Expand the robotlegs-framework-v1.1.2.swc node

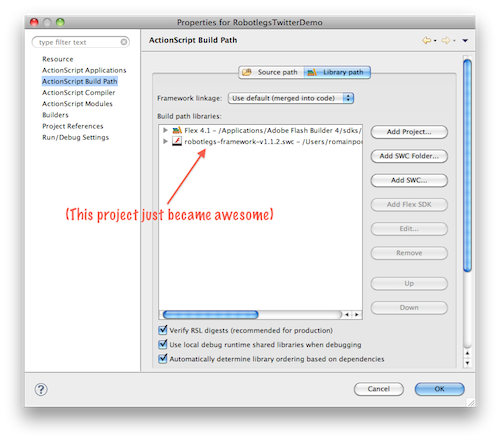coord(165,141)
